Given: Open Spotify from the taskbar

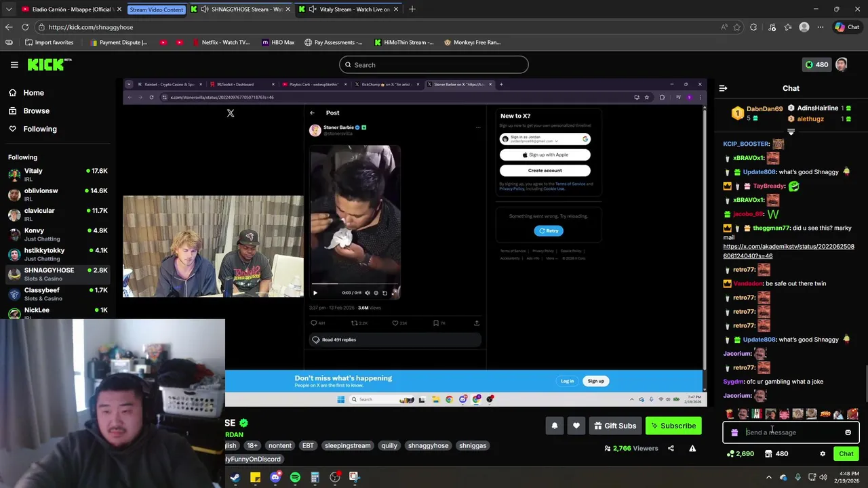Looking at the screenshot, I should tap(295, 477).
